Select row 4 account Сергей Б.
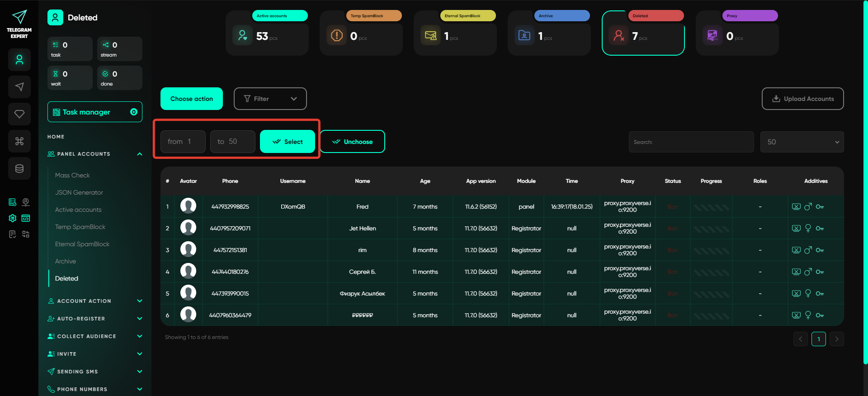 coord(362,272)
